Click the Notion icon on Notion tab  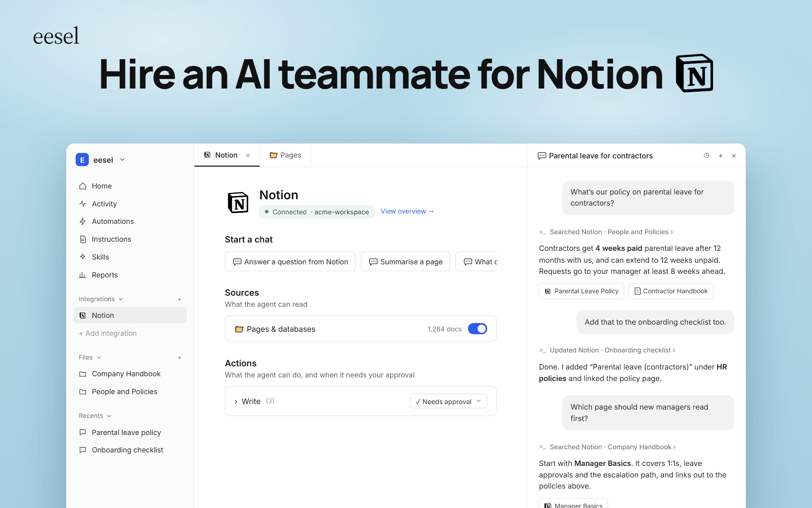pyautogui.click(x=207, y=155)
